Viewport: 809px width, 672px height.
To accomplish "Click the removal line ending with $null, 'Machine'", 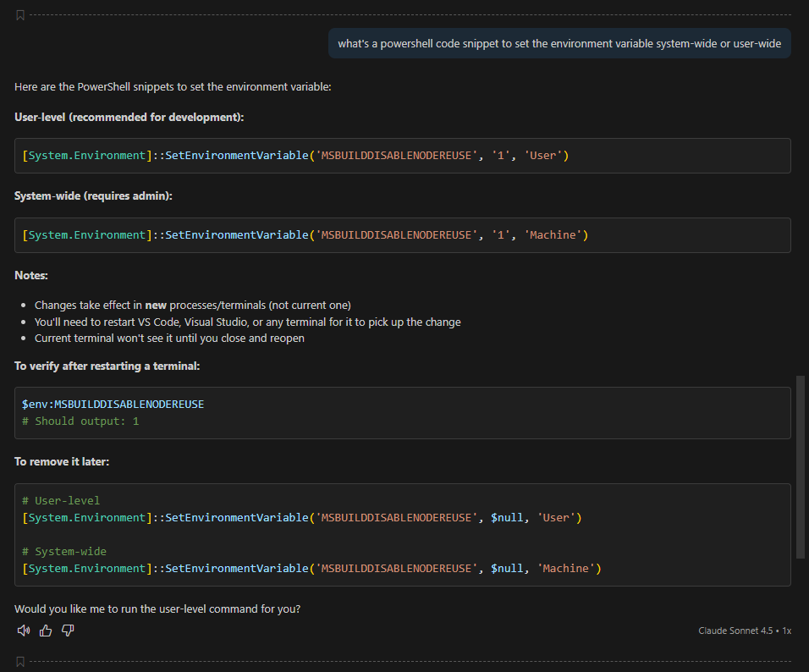I will [311, 568].
